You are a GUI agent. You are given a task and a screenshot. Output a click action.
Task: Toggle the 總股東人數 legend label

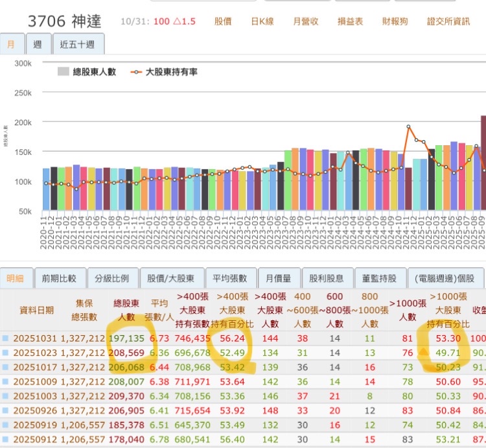(x=94, y=72)
